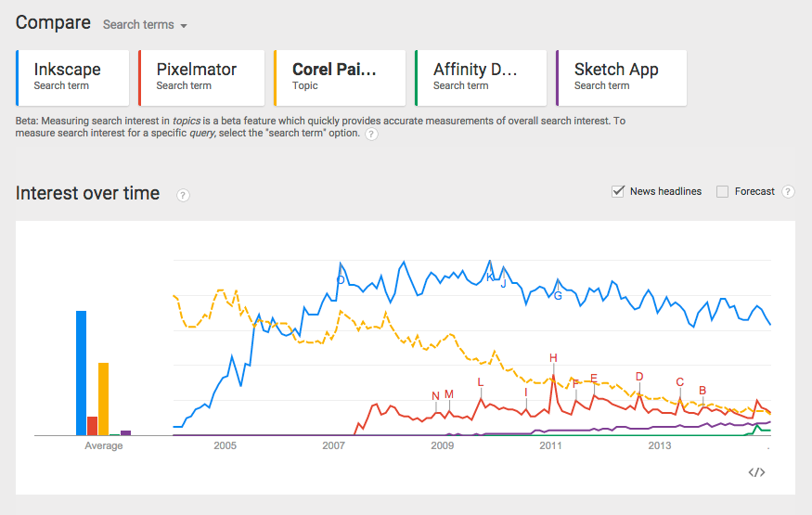The image size is (812, 515).
Task: Click the Affinity Designer term card
Action: tap(481, 78)
